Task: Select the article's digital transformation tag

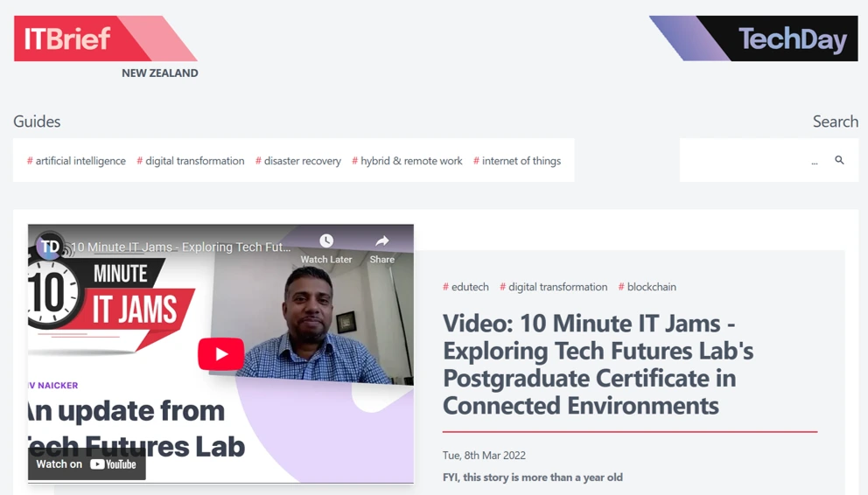Action: point(553,287)
